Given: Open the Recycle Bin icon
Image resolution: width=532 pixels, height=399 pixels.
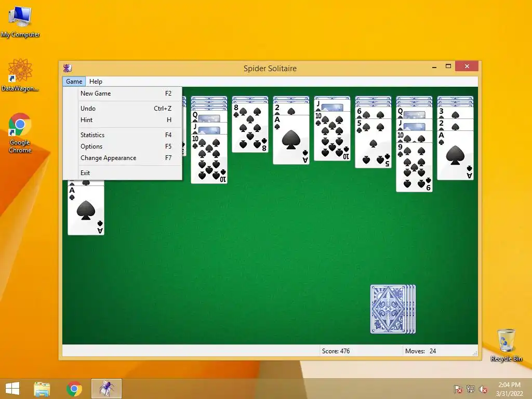Looking at the screenshot, I should click(x=506, y=345).
